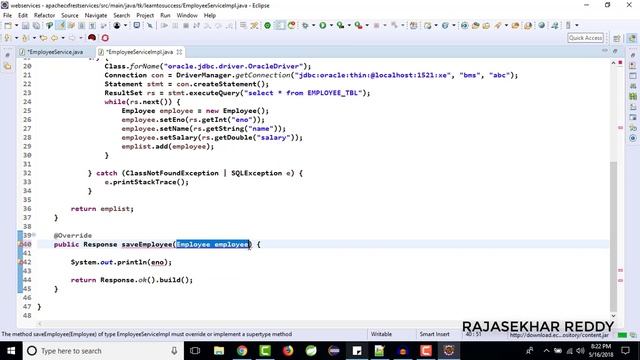Screen dimensions: 640x360
Task: Click the red circle icon in second toolbar row
Action: tap(105, 38)
